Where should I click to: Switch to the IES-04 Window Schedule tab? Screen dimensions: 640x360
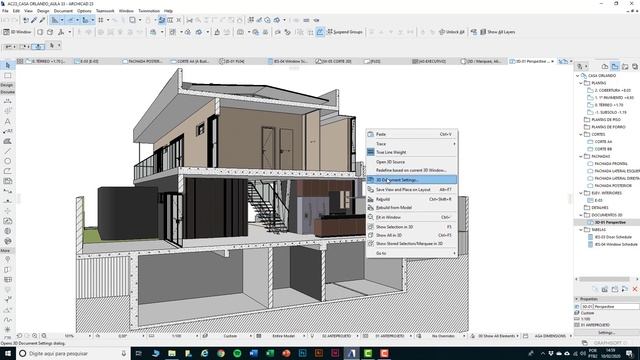[288, 61]
